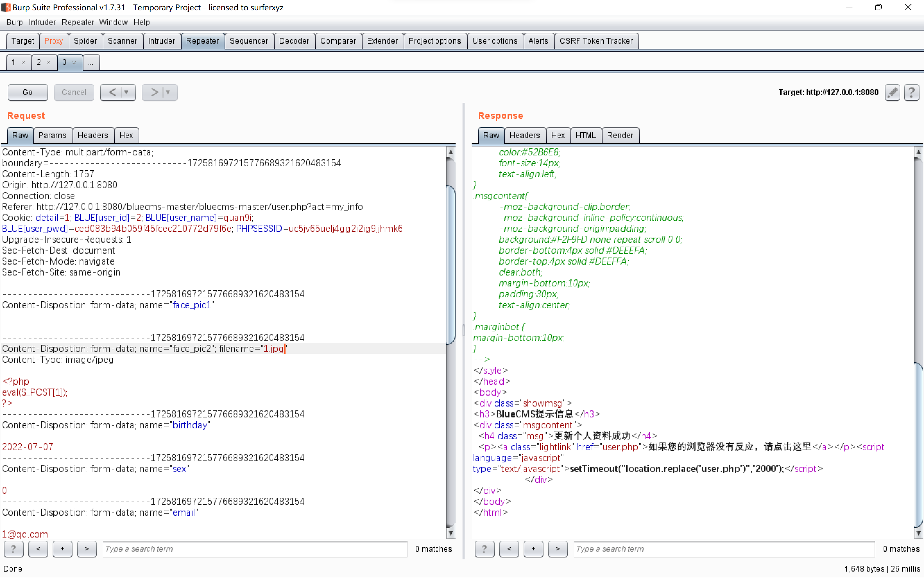This screenshot has height=578, width=924.
Task: Switch to the Extender tab
Action: point(382,41)
